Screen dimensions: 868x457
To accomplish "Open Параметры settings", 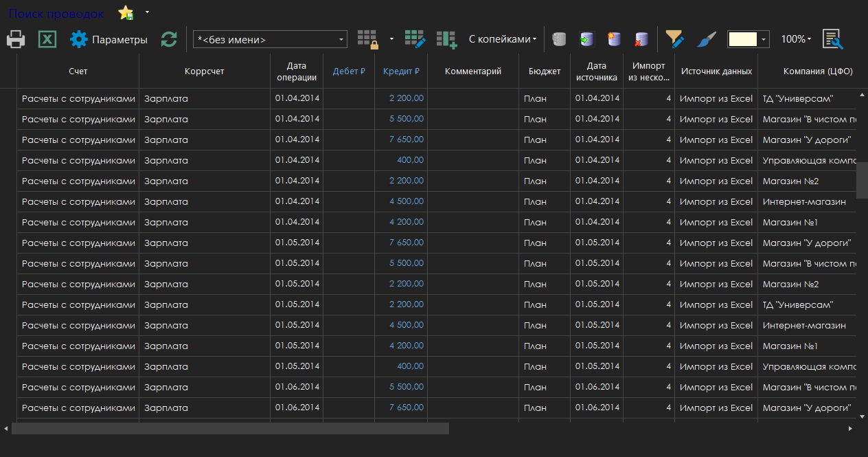I will [109, 40].
